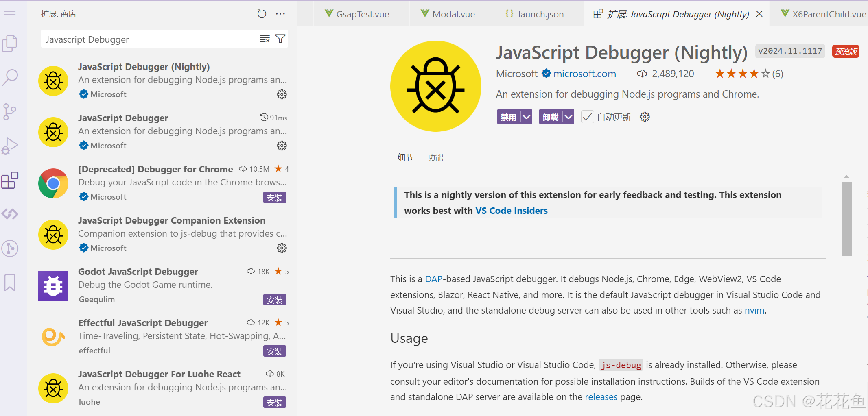Click the 预览版 preview badge

coord(846,51)
